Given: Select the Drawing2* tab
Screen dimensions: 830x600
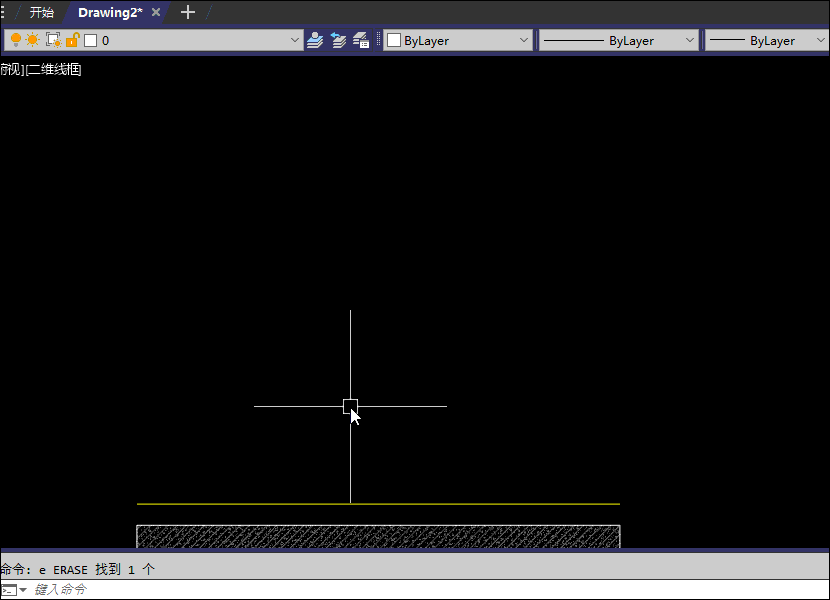Looking at the screenshot, I should point(110,12).
